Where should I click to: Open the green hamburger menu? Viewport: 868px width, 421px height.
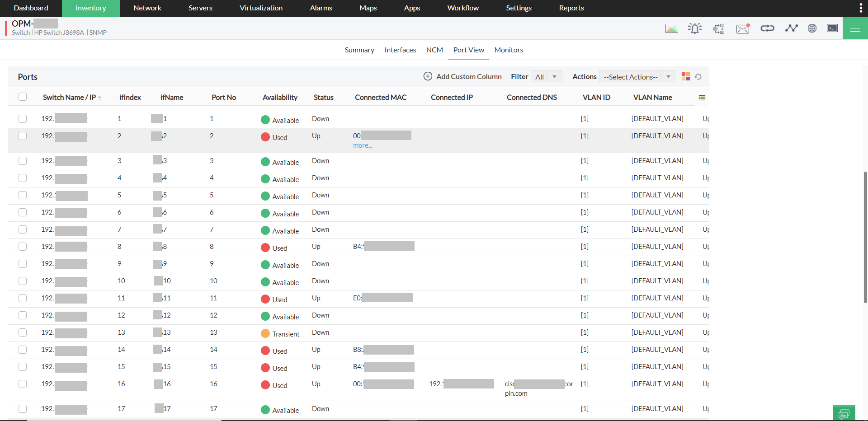coord(855,28)
